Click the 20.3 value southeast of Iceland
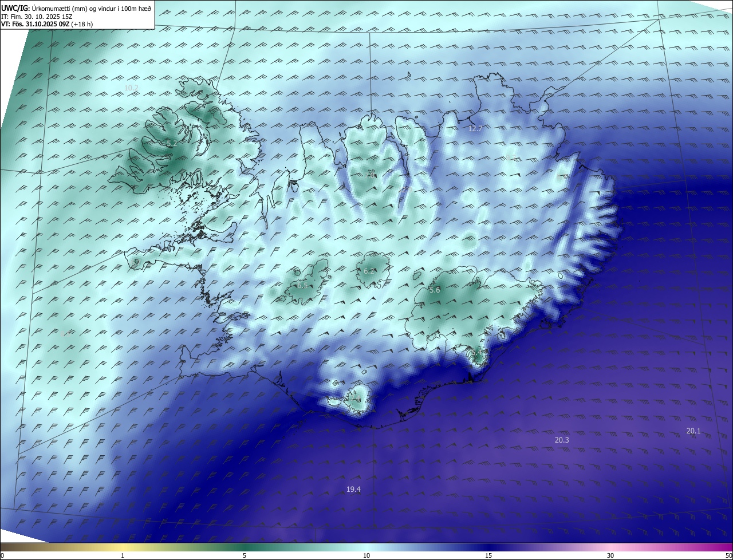733x560 pixels. pyautogui.click(x=562, y=440)
